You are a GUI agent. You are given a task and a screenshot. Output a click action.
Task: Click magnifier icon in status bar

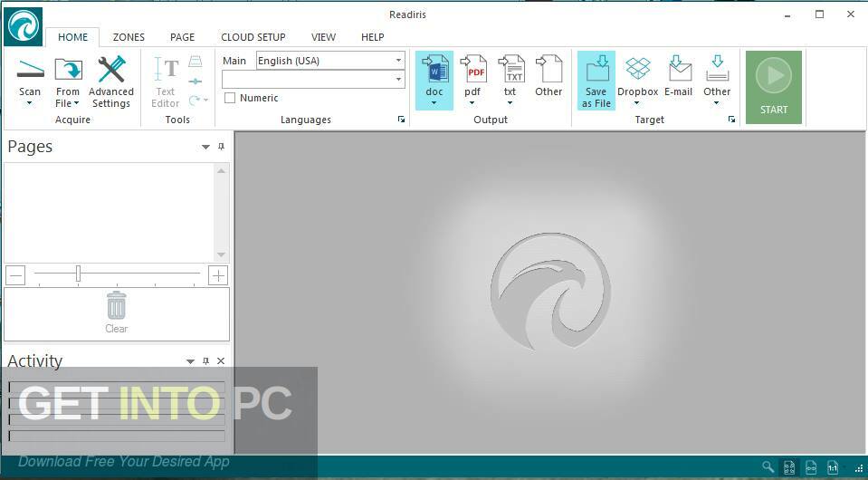pos(768,467)
